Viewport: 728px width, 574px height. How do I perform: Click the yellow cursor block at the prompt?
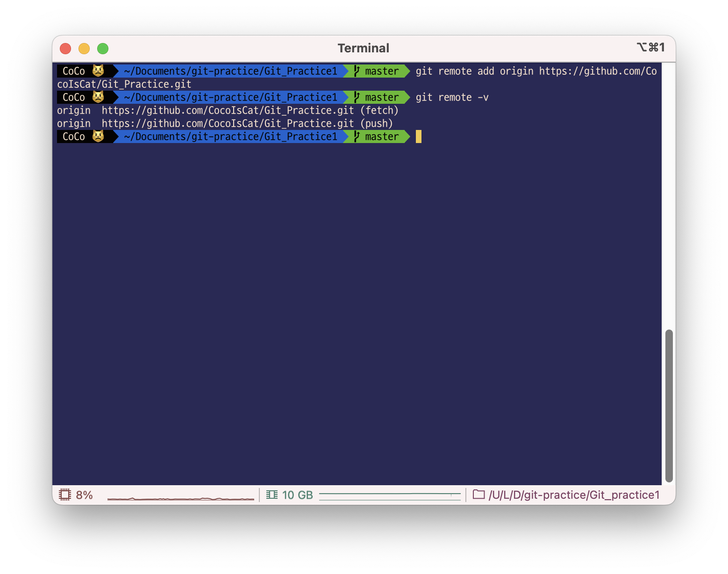click(419, 136)
